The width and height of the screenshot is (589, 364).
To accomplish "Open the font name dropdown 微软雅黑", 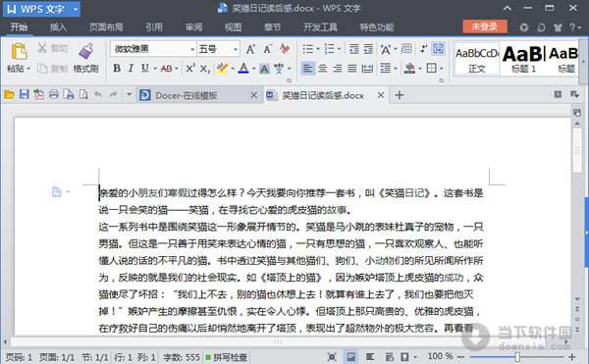I will [x=192, y=49].
